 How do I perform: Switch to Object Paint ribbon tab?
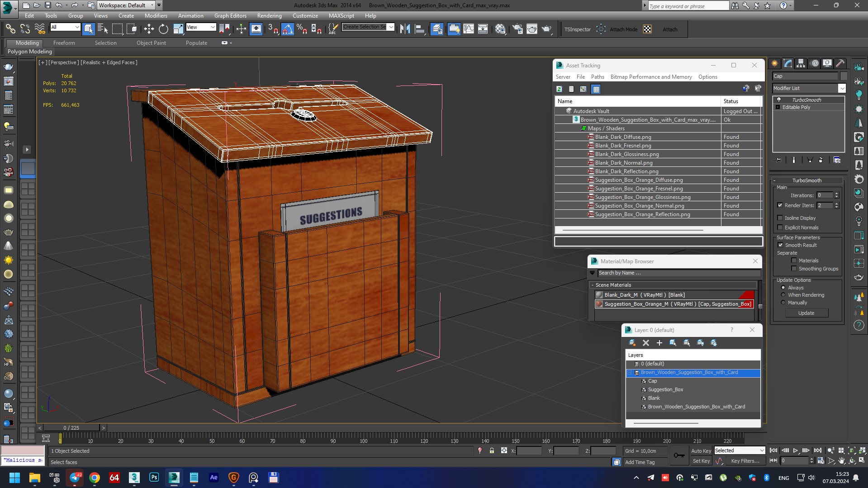click(x=151, y=43)
